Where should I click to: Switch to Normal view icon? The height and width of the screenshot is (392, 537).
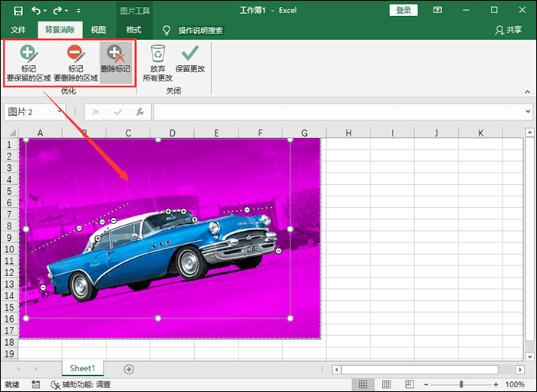pos(363,384)
